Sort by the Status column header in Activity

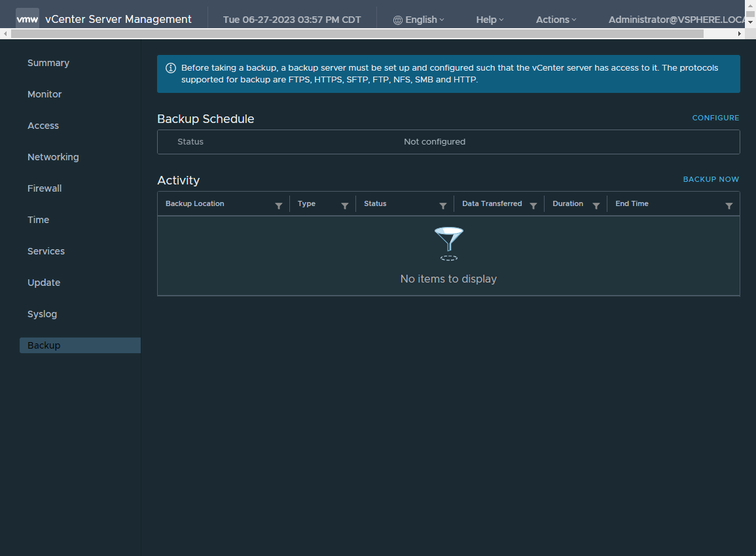click(375, 204)
